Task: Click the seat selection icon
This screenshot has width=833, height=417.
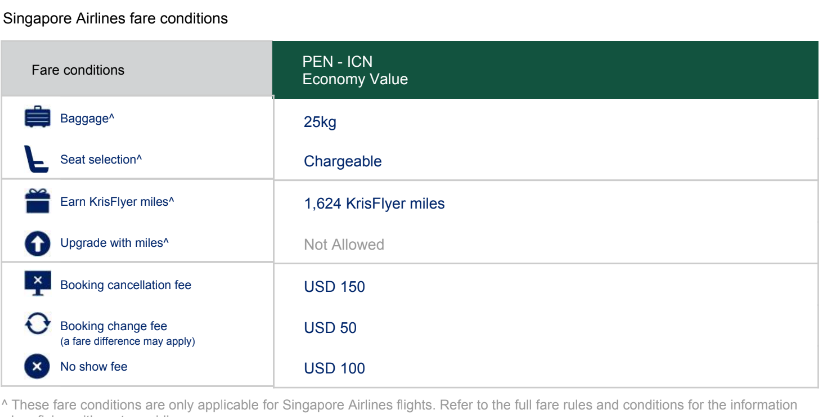Action: [x=37, y=159]
